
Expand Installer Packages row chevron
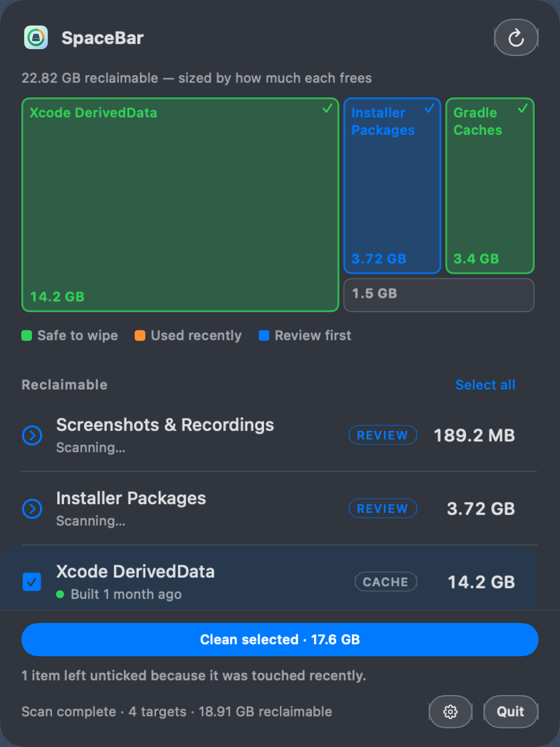click(x=32, y=509)
